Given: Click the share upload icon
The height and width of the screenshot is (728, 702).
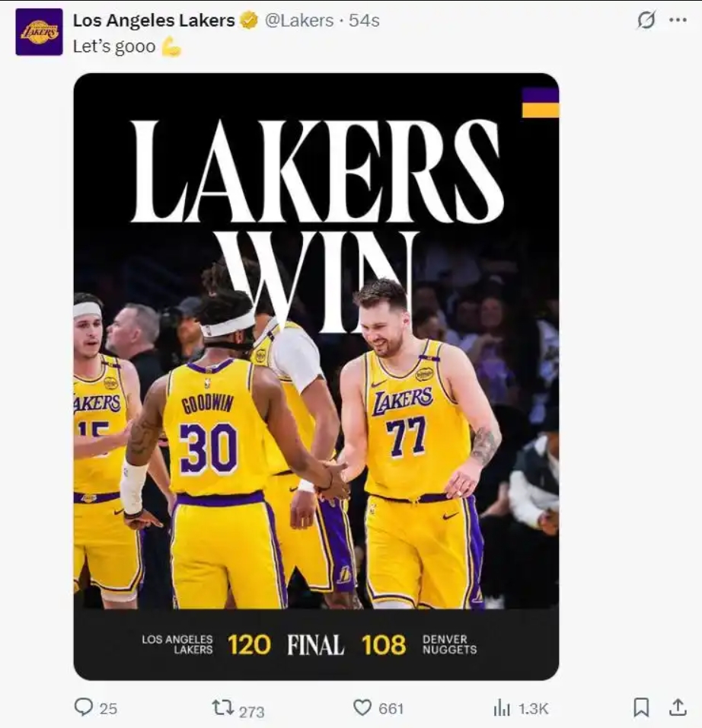Looking at the screenshot, I should tap(678, 707).
